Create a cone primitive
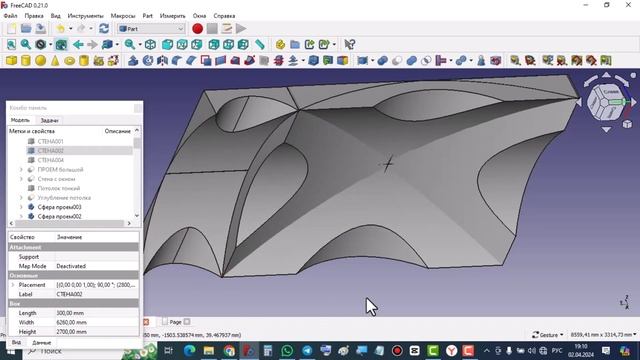Image resolution: width=640 pixels, height=360 pixels. pyautogui.click(x=55, y=61)
